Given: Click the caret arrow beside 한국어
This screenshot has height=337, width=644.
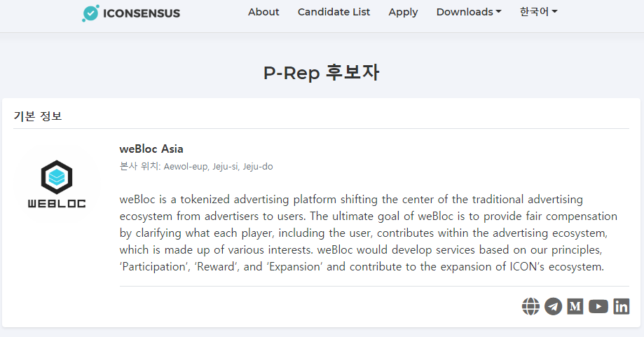Looking at the screenshot, I should pyautogui.click(x=554, y=12).
